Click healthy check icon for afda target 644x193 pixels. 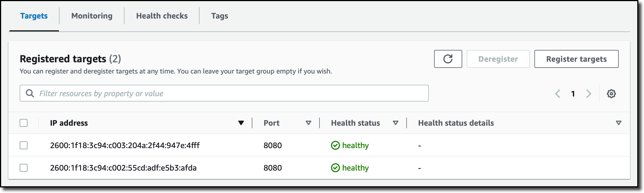335,168
